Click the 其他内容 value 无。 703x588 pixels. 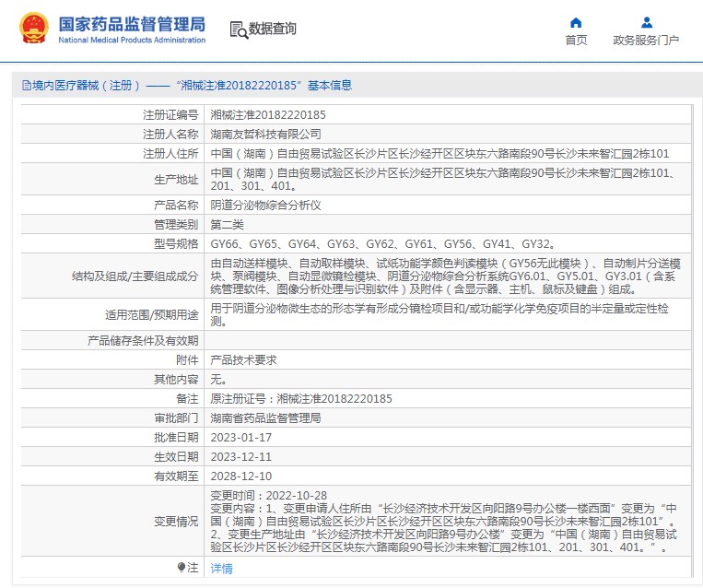pyautogui.click(x=218, y=380)
